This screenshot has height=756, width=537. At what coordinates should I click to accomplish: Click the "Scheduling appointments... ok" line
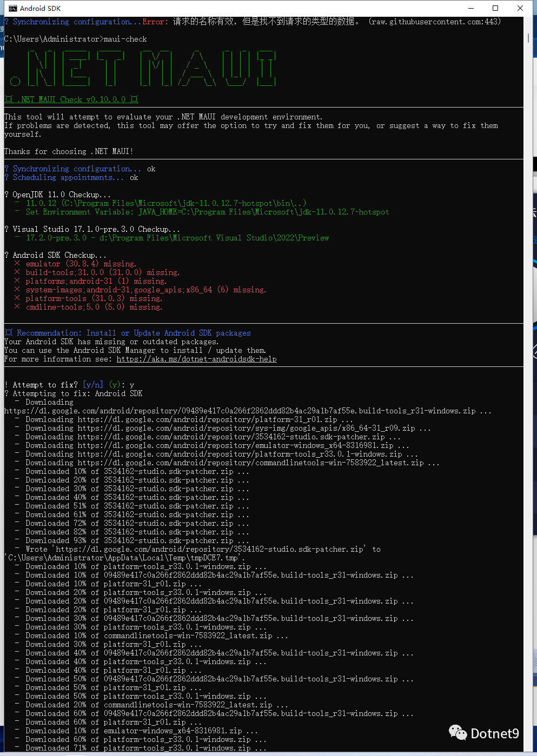click(x=71, y=177)
